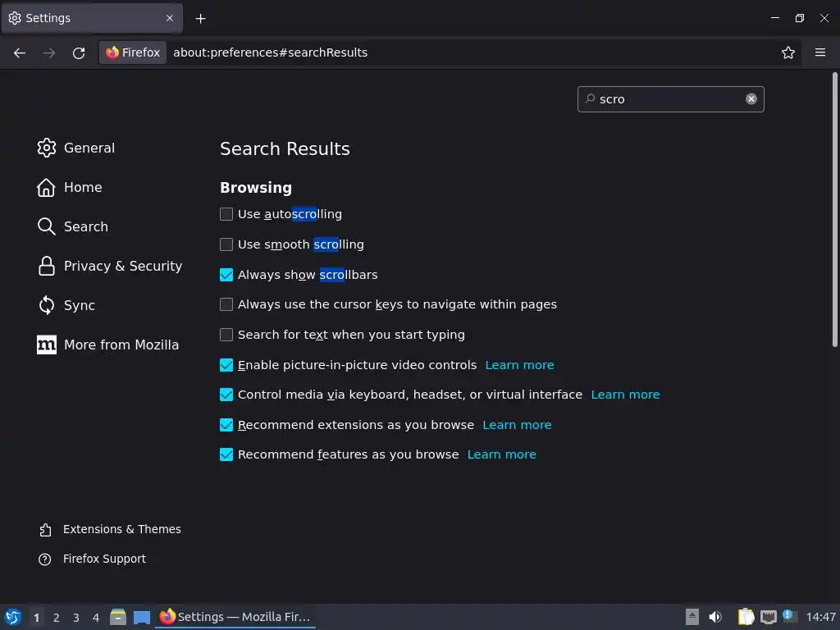Open Learn more for media control
Image resolution: width=840 pixels, height=630 pixels.
pyautogui.click(x=625, y=395)
